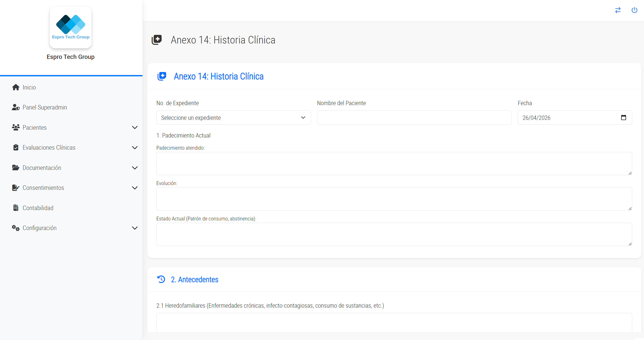Open the calendar picker in Fecha field
Image resolution: width=644 pixels, height=340 pixels.
(x=624, y=118)
